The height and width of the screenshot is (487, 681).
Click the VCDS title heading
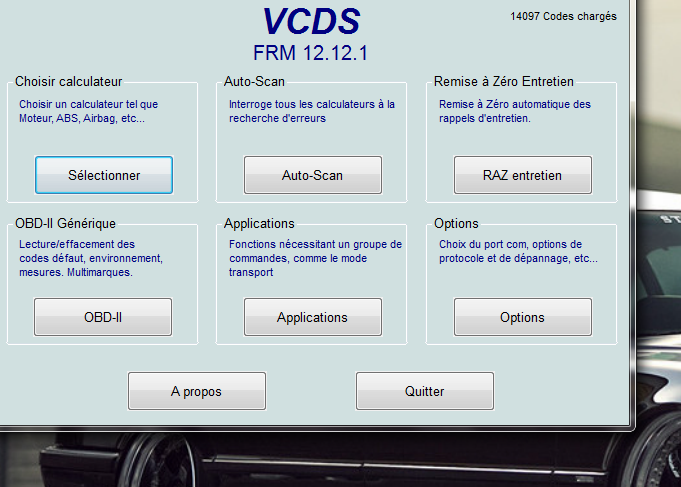(x=311, y=21)
